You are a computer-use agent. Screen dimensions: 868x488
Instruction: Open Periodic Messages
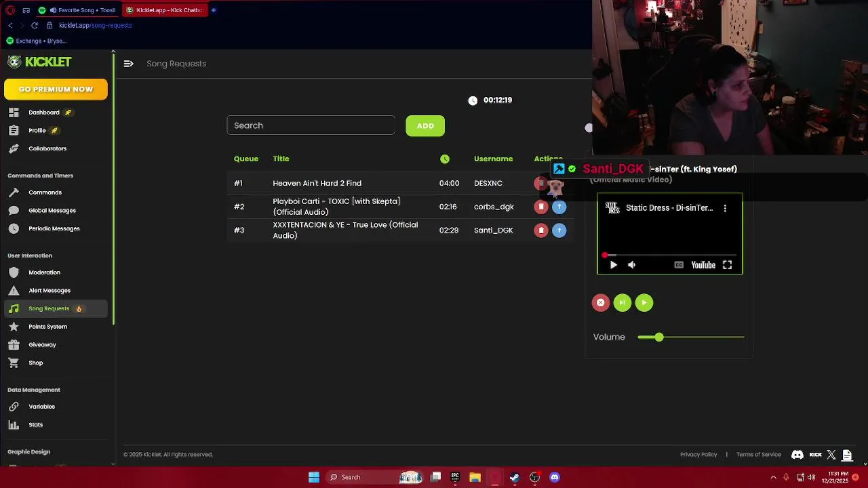pyautogui.click(x=54, y=228)
